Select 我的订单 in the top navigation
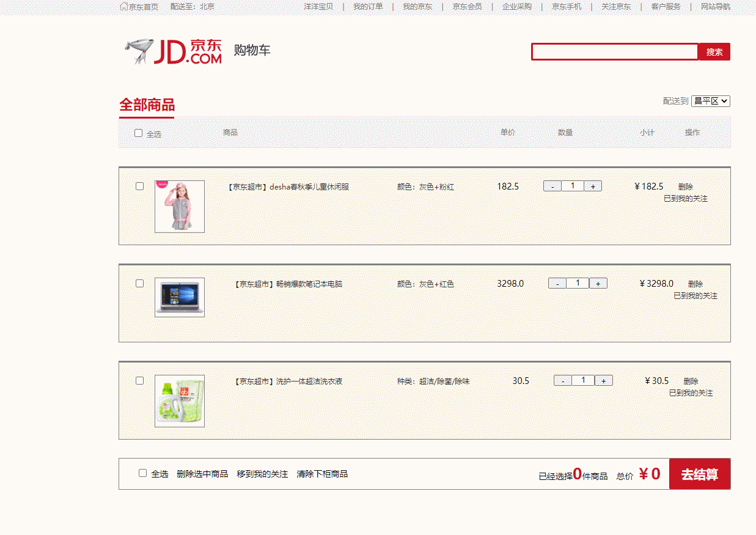This screenshot has width=756, height=535. 367,6
